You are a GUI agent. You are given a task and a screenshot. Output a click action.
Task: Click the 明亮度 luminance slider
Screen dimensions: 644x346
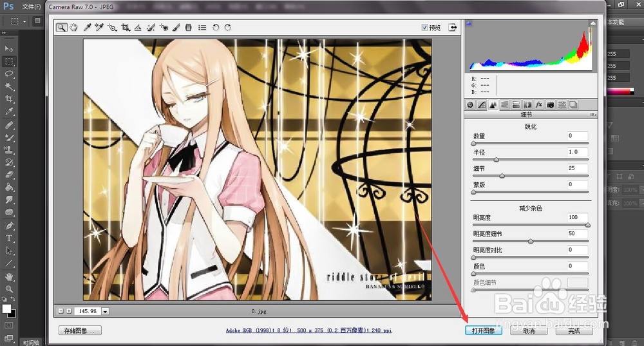[x=531, y=225]
